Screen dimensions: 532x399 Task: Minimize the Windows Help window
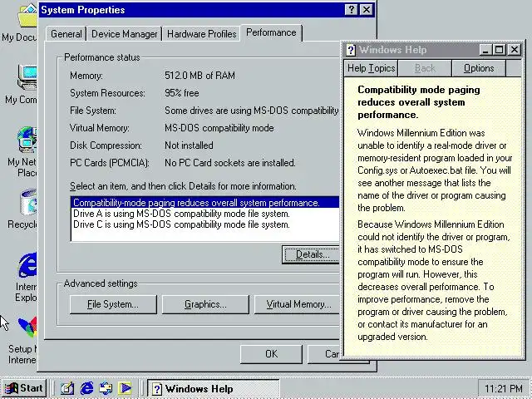[485, 50]
